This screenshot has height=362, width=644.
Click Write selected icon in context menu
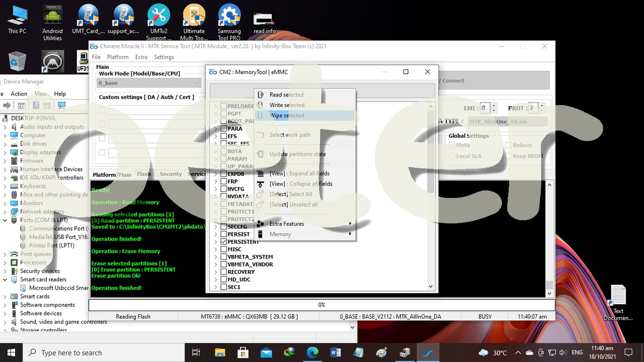pos(260,105)
